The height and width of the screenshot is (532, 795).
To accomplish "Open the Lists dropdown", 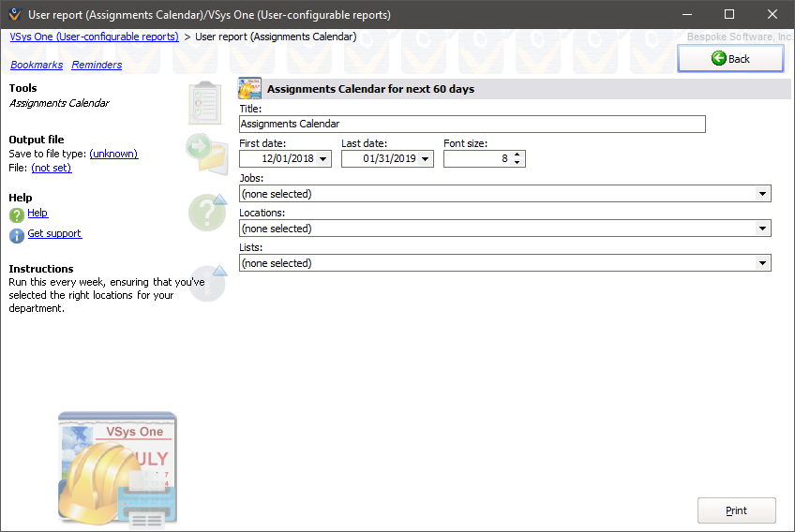I will click(762, 263).
